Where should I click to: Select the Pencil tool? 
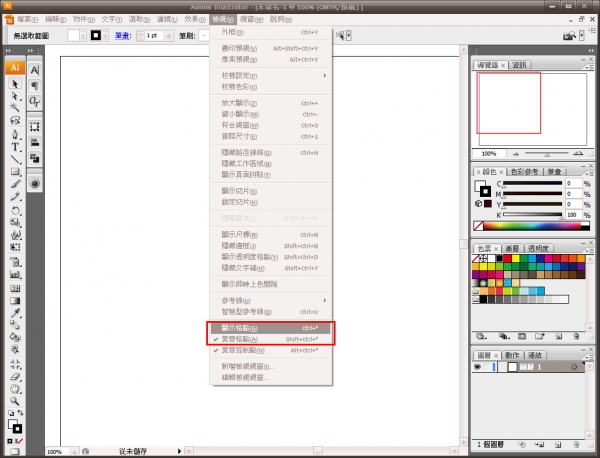point(15,197)
